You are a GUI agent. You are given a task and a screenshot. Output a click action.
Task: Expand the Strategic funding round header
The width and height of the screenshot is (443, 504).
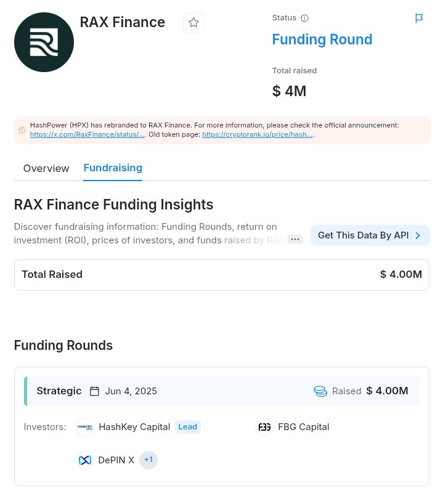tap(222, 391)
